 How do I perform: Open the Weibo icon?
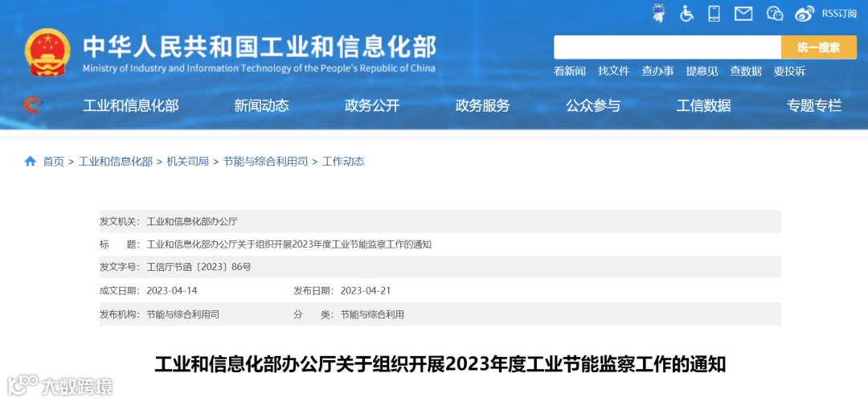point(805,14)
